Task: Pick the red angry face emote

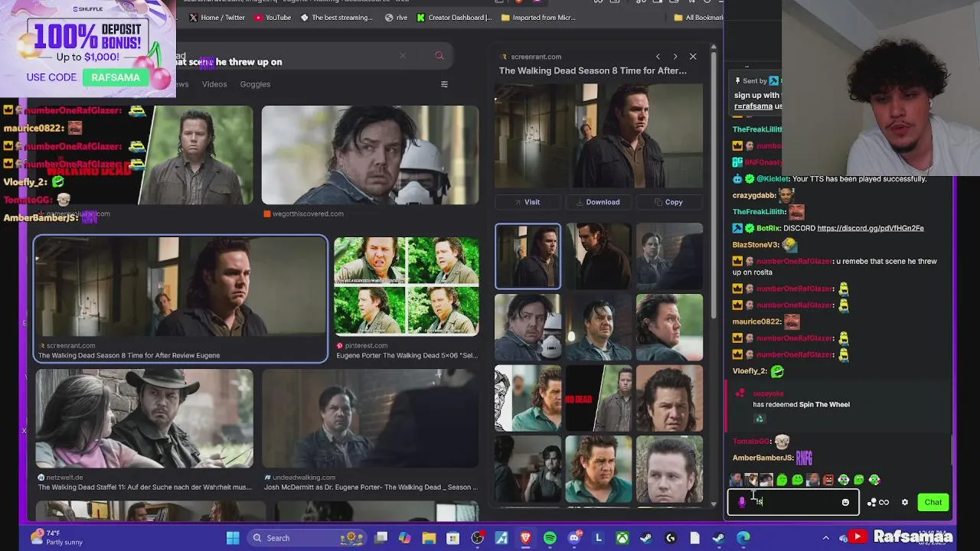Action: 828,480
